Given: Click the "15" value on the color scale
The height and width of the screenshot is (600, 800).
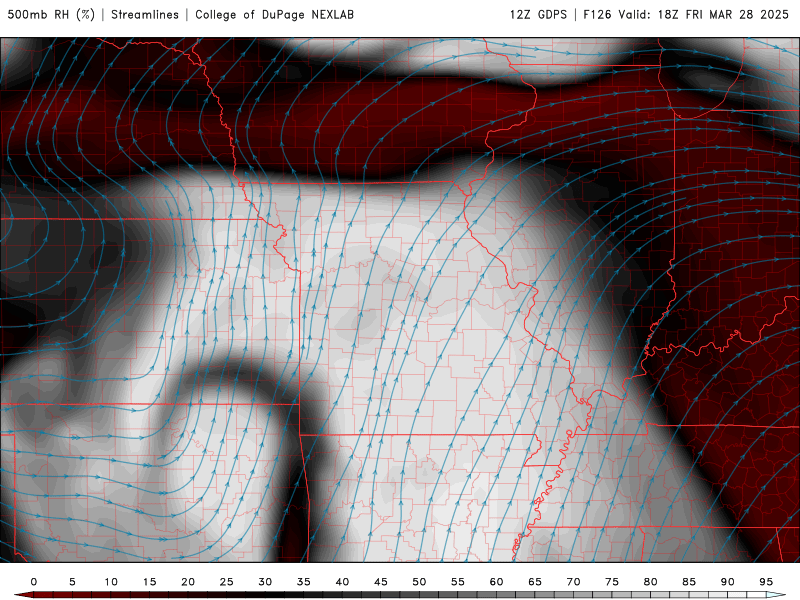Looking at the screenshot, I should click(x=149, y=582).
